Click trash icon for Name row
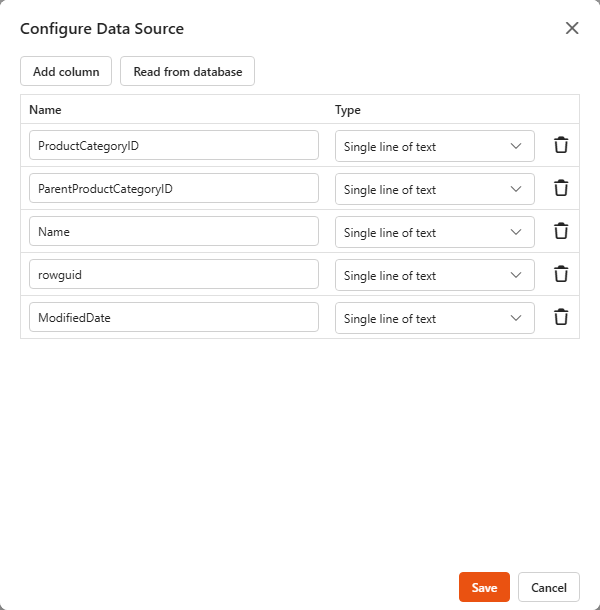Screen dimensions: 600x610 (561, 231)
